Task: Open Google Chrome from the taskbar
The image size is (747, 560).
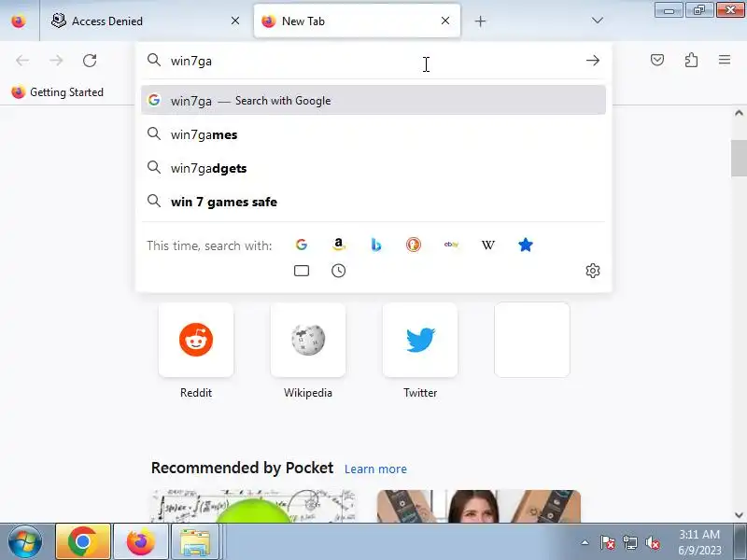Action: (83, 541)
